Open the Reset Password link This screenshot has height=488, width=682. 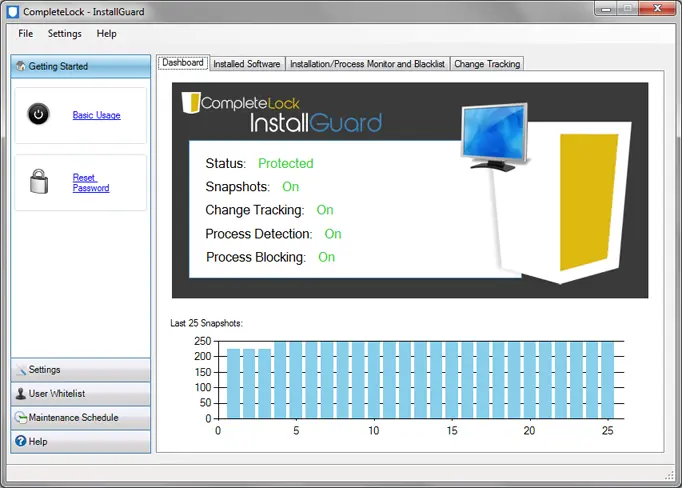[x=90, y=183]
